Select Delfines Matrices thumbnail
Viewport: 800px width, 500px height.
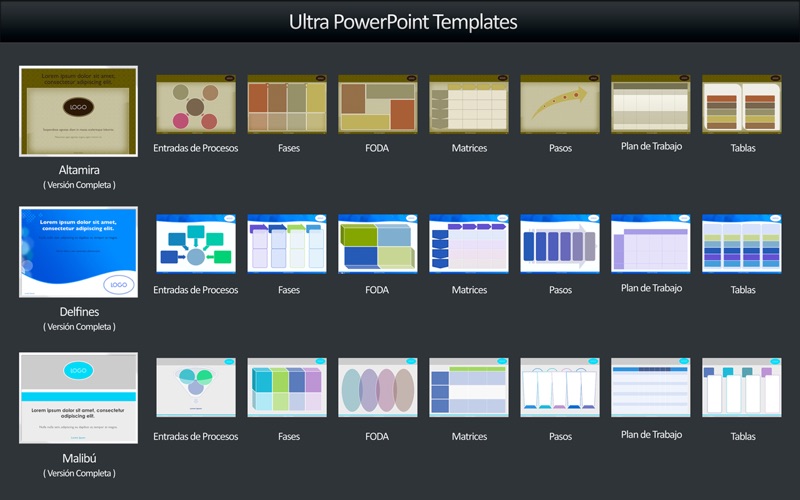pyautogui.click(x=469, y=244)
